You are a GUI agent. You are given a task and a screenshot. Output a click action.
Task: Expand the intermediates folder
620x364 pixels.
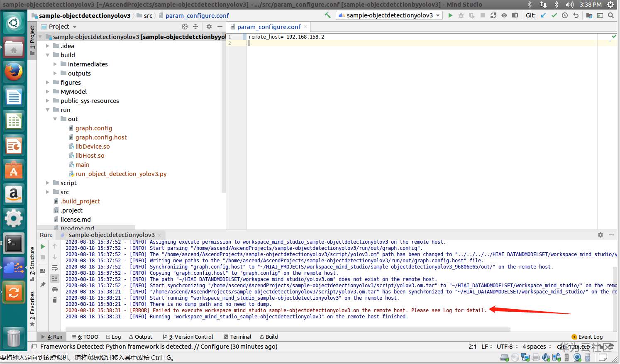pos(55,64)
